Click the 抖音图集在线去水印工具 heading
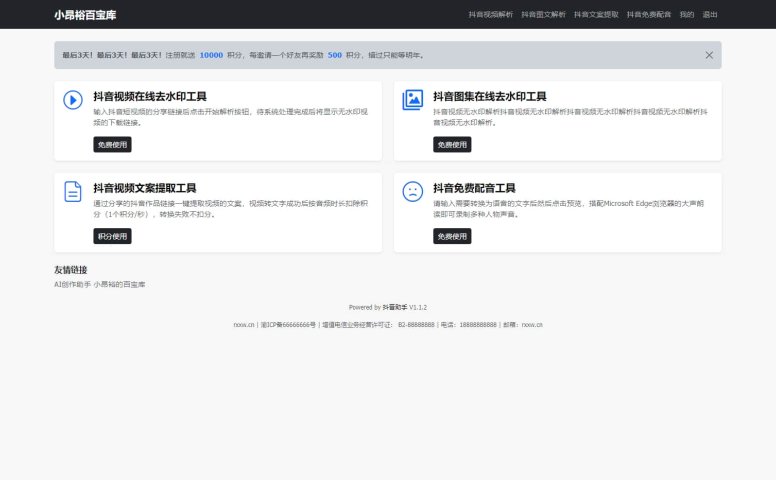This screenshot has height=480, width=776. (x=490, y=96)
